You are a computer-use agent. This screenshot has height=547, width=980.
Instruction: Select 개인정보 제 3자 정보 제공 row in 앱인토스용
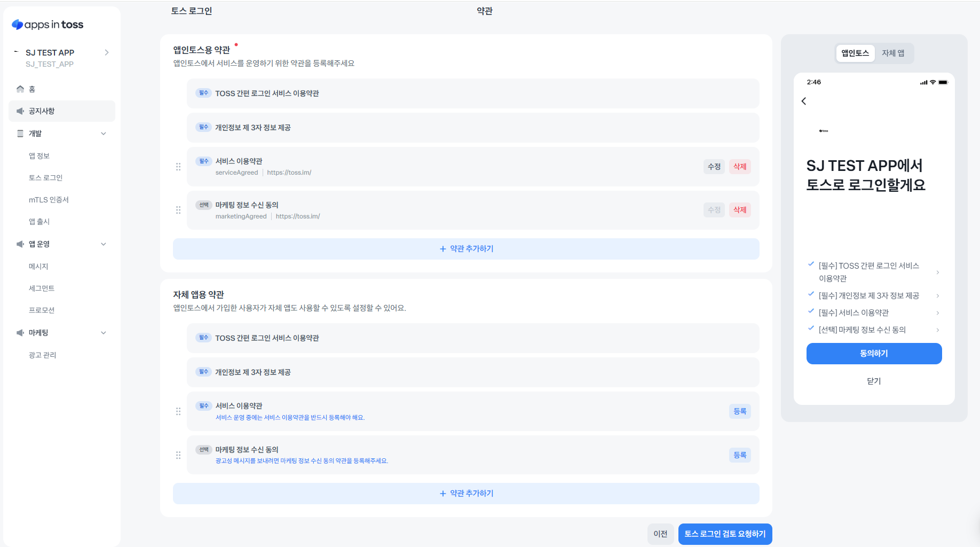coord(473,128)
